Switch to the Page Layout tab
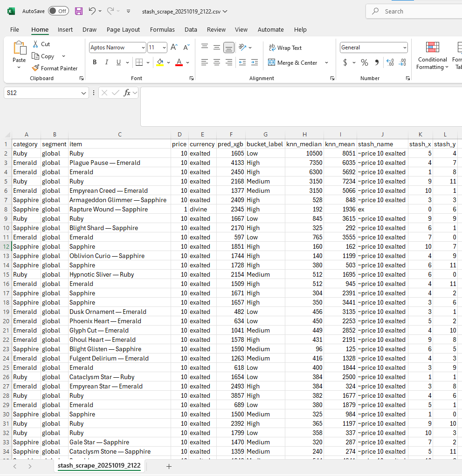The height and width of the screenshot is (476, 462). (x=123, y=29)
